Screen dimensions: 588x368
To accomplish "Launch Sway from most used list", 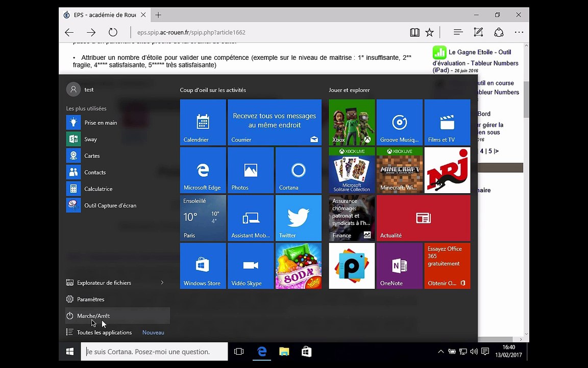I will 117,139.
